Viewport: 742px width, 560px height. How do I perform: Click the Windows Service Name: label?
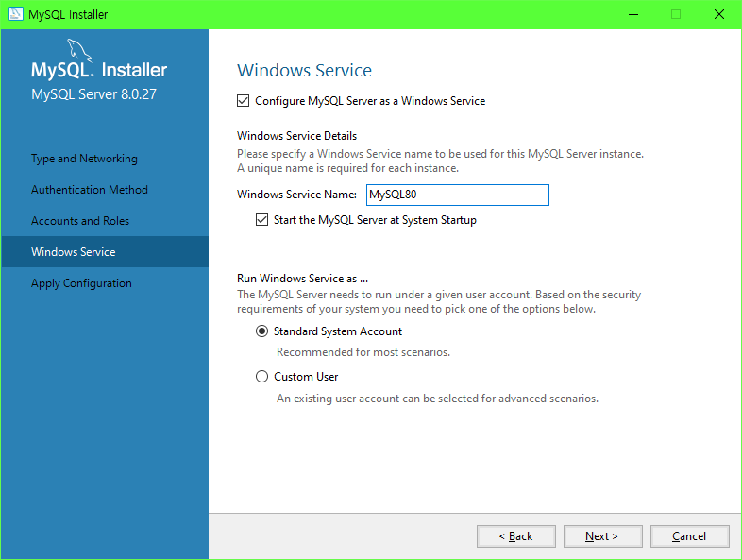(296, 195)
